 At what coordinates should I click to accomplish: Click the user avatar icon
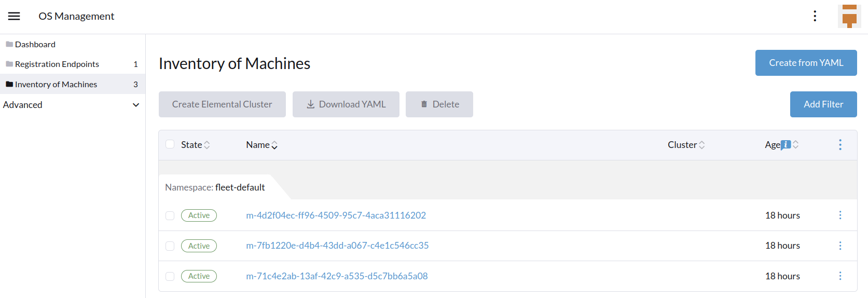click(849, 16)
